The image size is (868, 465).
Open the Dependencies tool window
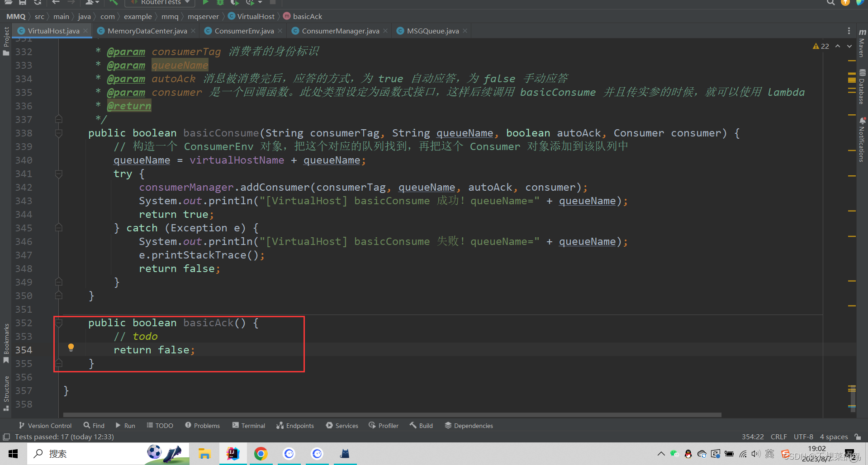(469, 426)
